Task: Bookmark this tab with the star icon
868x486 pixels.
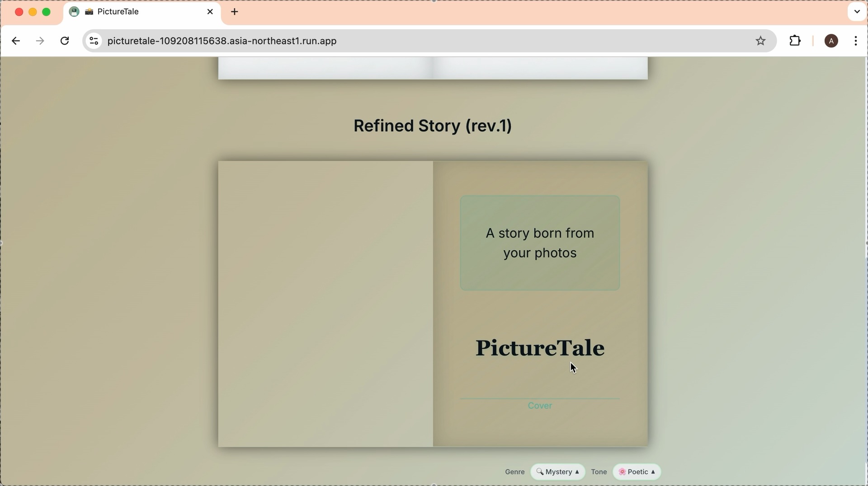Action: click(x=760, y=41)
